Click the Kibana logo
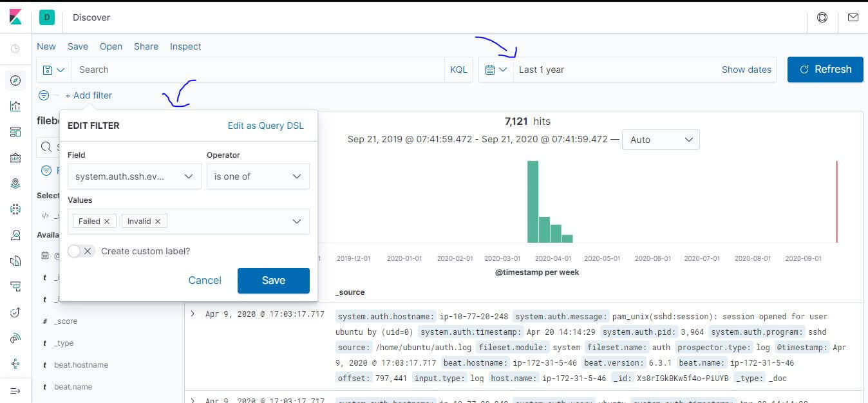The height and width of the screenshot is (403, 868). (x=15, y=15)
